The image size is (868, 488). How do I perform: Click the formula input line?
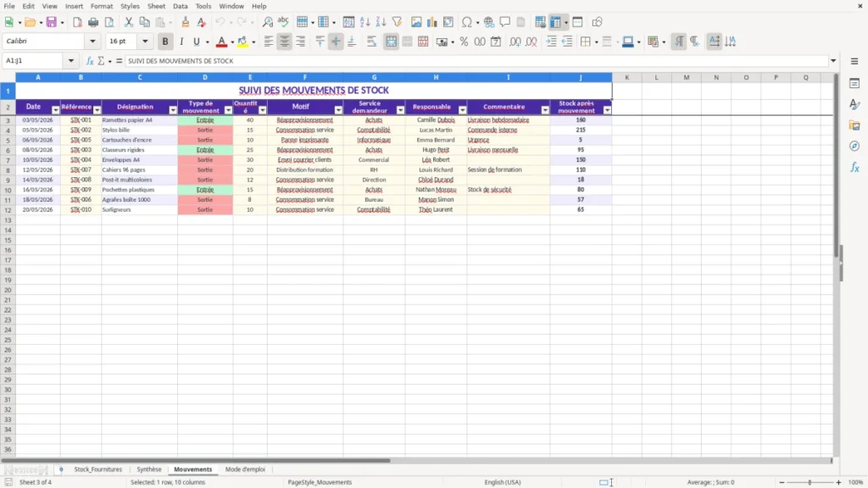point(476,61)
